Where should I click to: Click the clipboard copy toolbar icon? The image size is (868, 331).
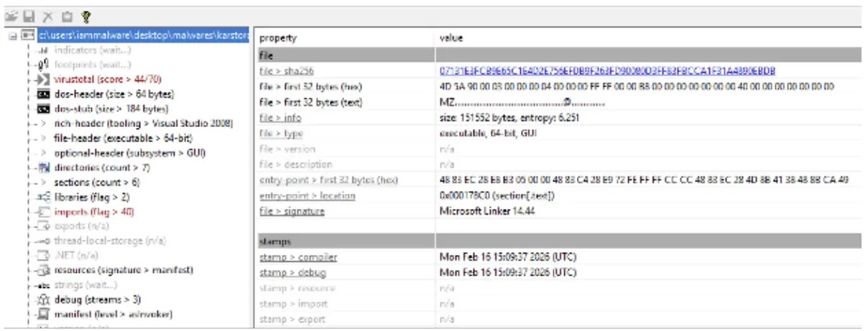pos(67,15)
